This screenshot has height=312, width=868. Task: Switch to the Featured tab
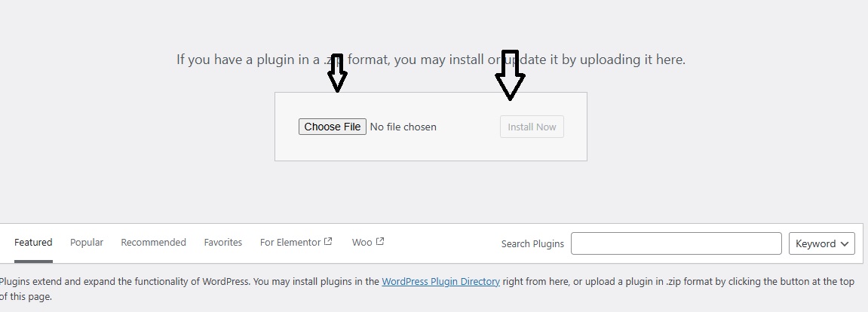[33, 243]
